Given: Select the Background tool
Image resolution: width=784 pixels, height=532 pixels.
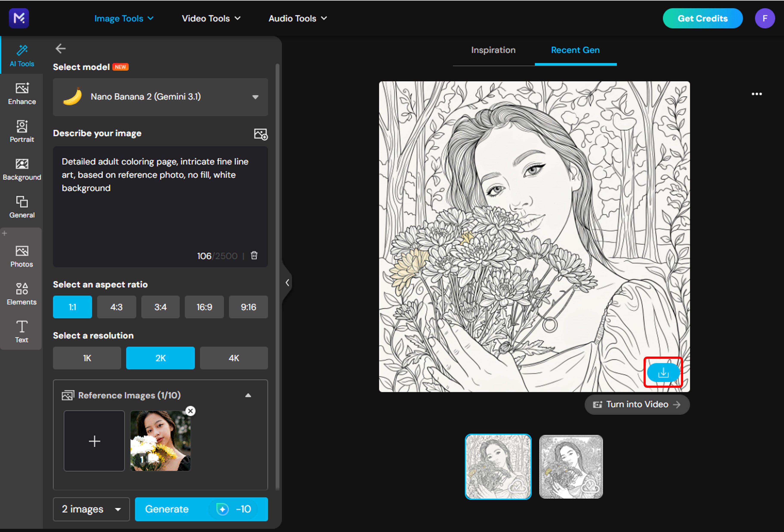Looking at the screenshot, I should [x=22, y=169].
